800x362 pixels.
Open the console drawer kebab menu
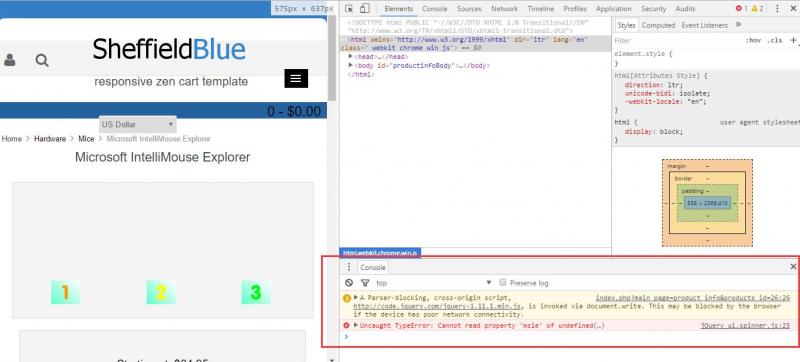[x=349, y=267]
